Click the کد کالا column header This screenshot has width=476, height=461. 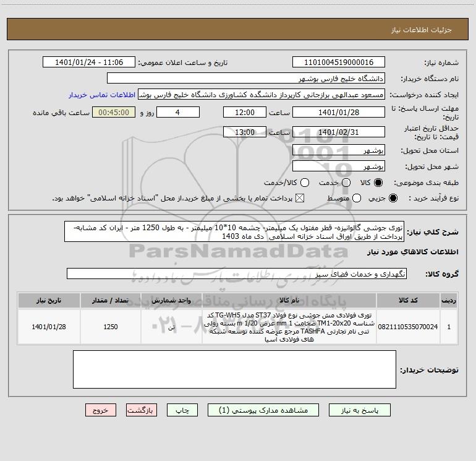pos(408,300)
